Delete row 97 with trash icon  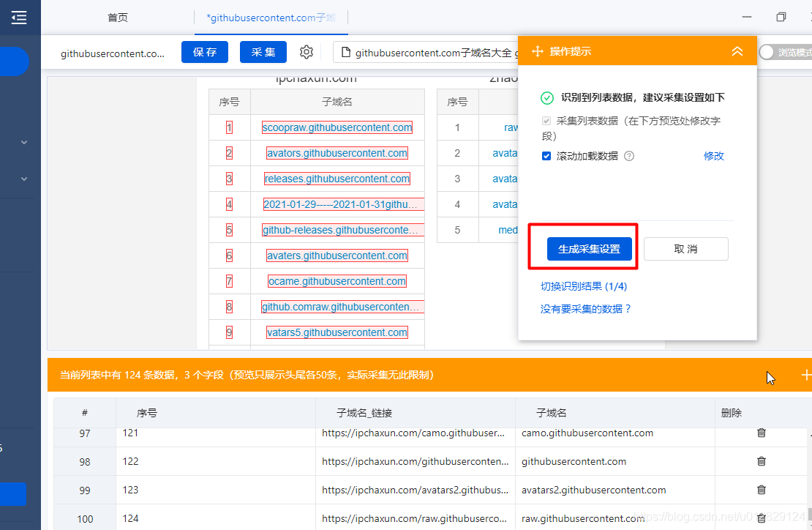[761, 433]
